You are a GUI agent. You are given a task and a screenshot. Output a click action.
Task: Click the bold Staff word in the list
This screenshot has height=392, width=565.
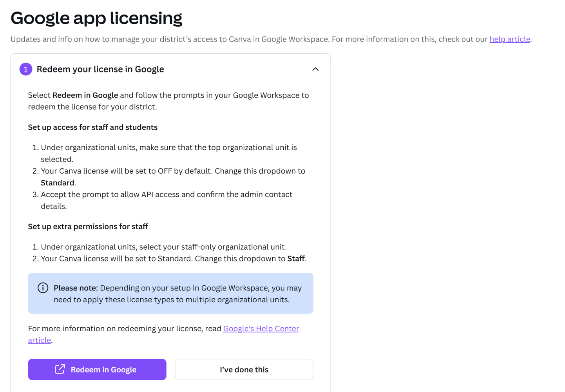[x=296, y=259]
